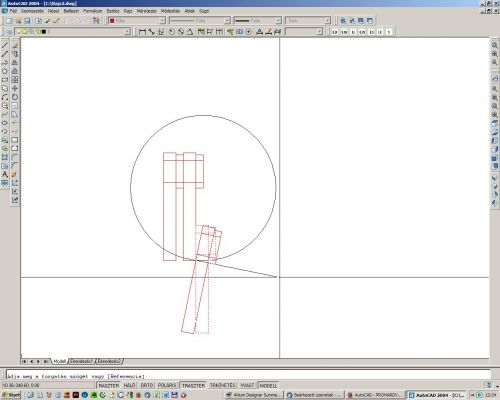Click the red color swatch in color control
Image resolution: width=500 pixels, height=400 pixels.
point(112,21)
